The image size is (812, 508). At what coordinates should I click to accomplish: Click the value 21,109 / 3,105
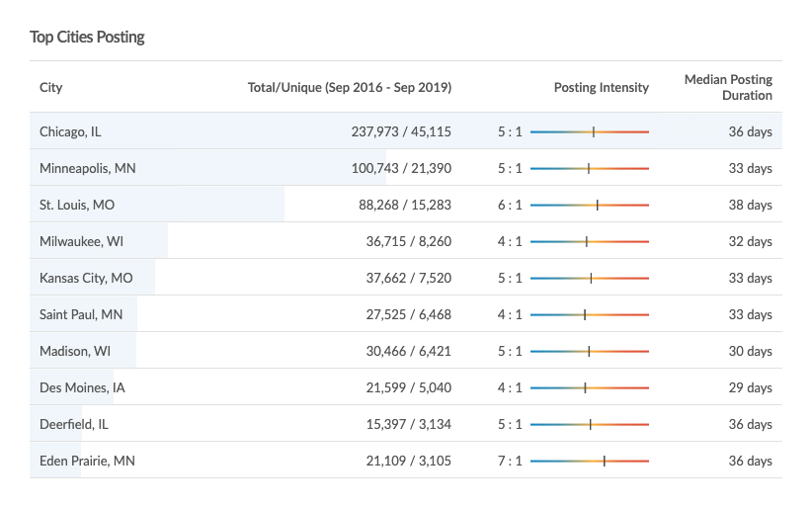click(x=409, y=461)
